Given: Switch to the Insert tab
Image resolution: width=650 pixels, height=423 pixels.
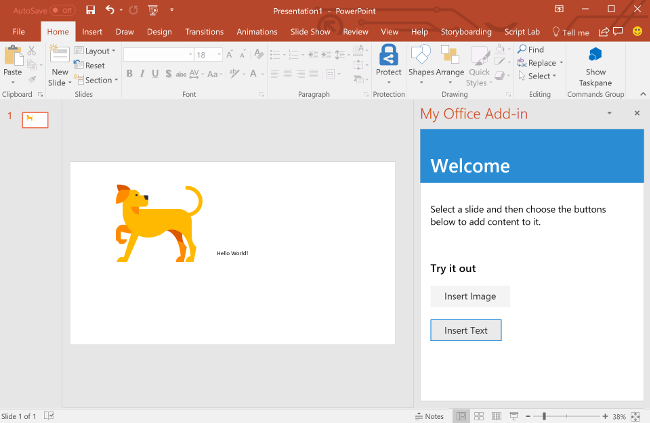Looking at the screenshot, I should coord(92,32).
